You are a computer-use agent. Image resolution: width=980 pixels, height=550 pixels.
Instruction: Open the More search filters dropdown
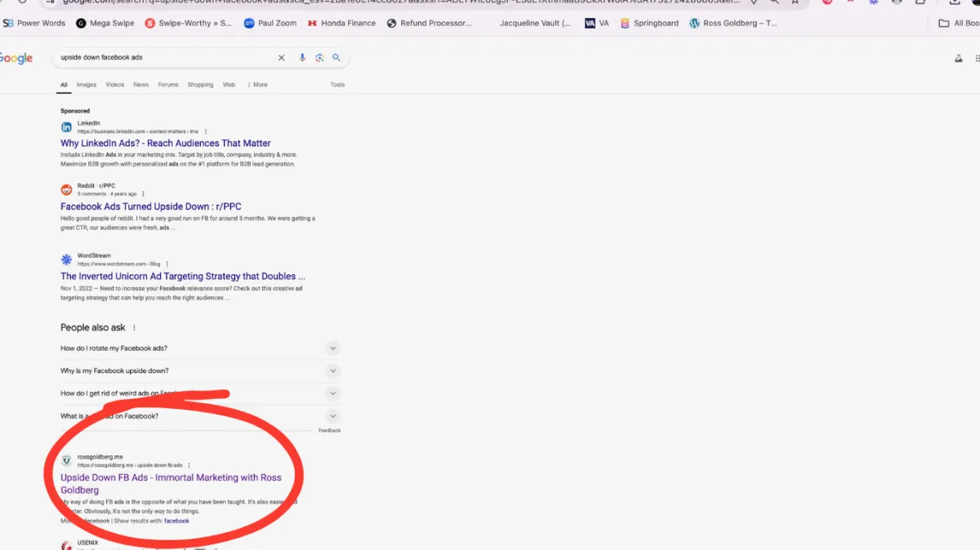tap(257, 85)
